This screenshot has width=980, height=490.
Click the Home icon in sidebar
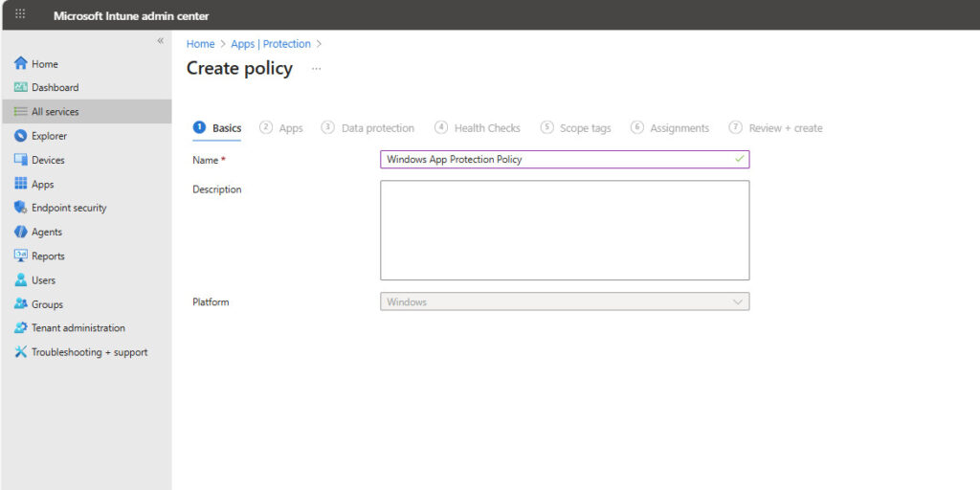[x=21, y=64]
